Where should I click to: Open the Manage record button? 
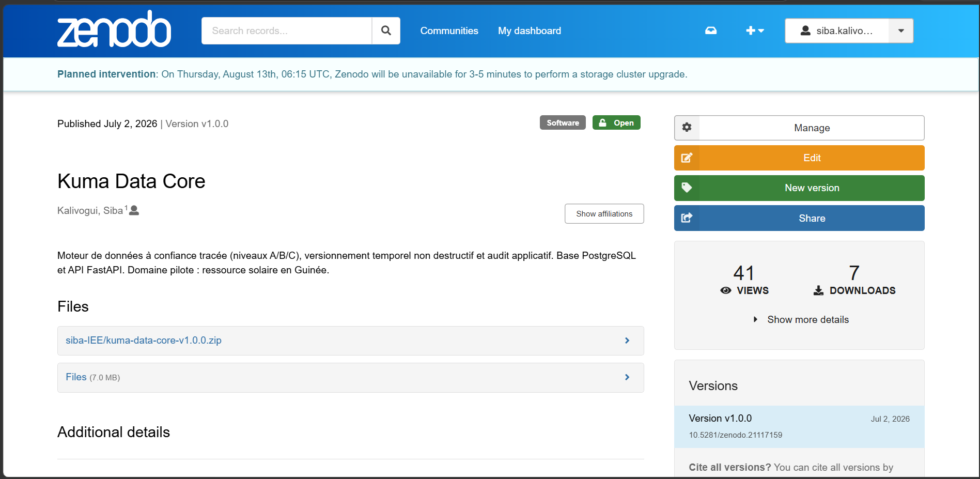click(x=799, y=128)
